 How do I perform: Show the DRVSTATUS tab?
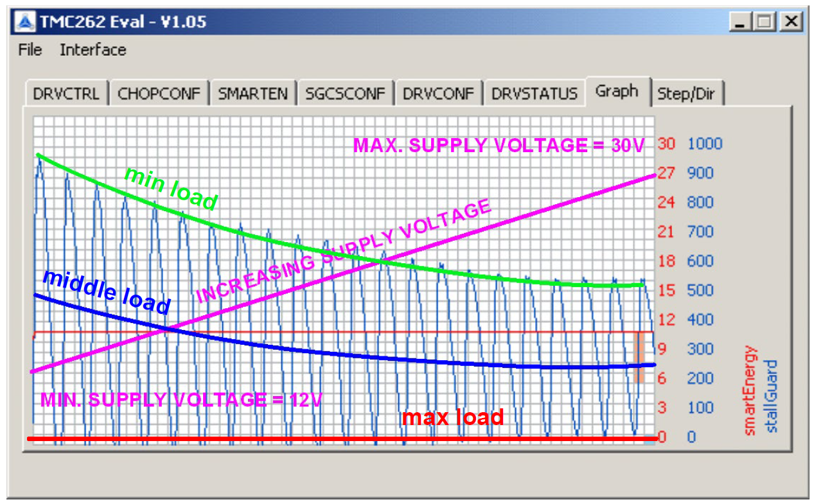coord(535,94)
